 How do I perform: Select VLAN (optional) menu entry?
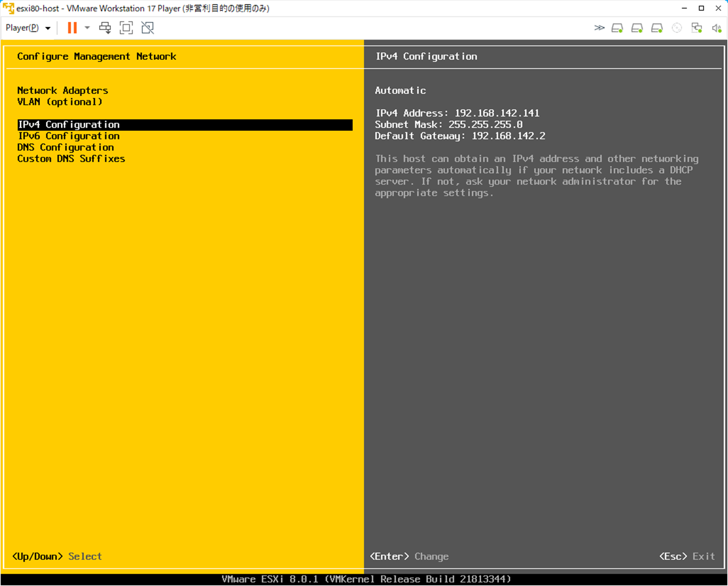point(60,102)
